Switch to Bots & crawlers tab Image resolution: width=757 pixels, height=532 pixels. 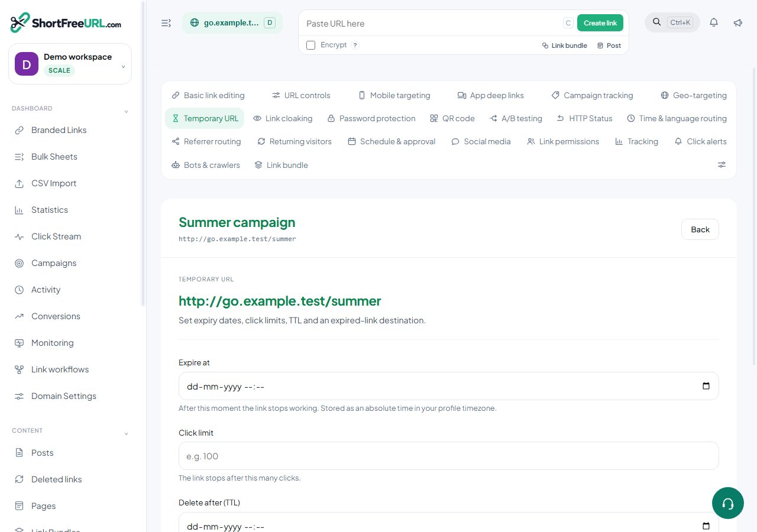(205, 165)
